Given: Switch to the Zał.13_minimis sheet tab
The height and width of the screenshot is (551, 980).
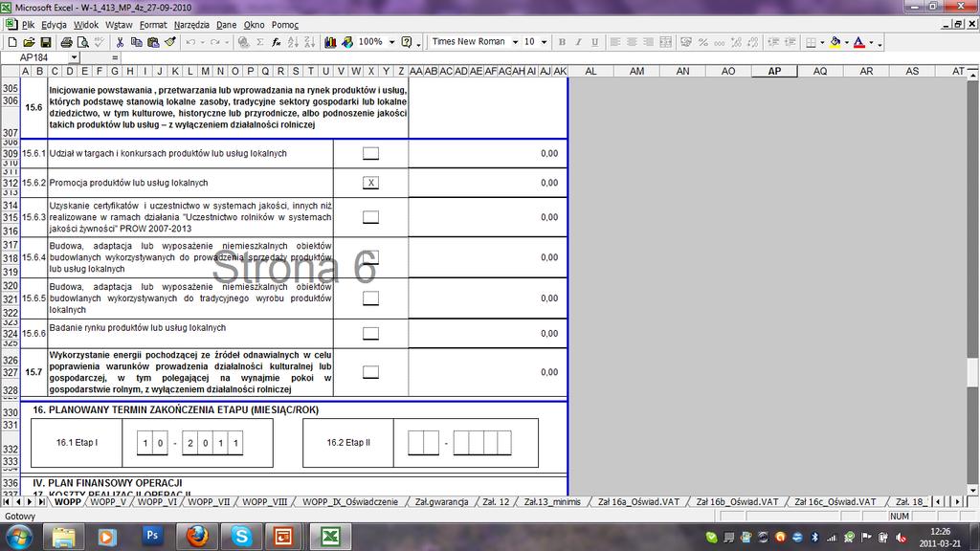Looking at the screenshot, I should coord(552,501).
